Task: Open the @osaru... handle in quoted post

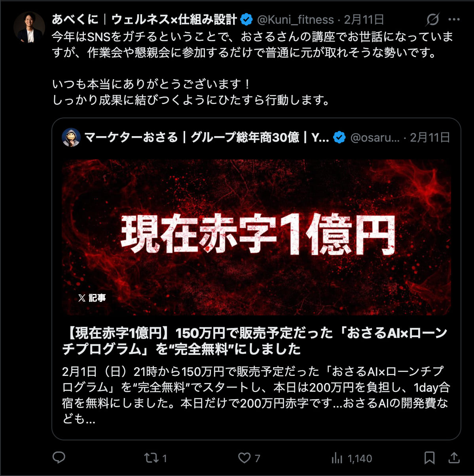Action: [x=375, y=138]
